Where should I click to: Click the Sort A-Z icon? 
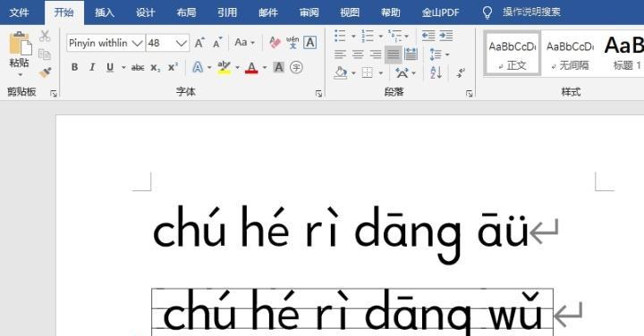click(x=436, y=72)
